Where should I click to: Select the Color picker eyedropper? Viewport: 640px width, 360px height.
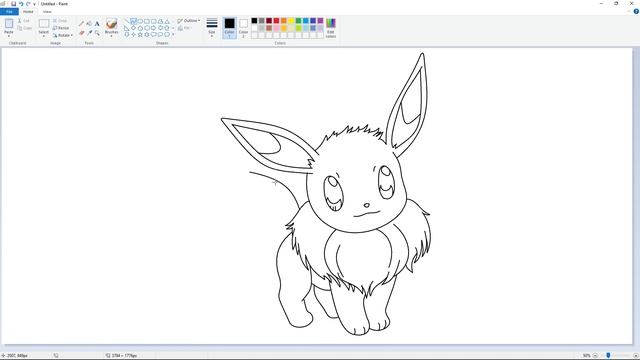(89, 33)
